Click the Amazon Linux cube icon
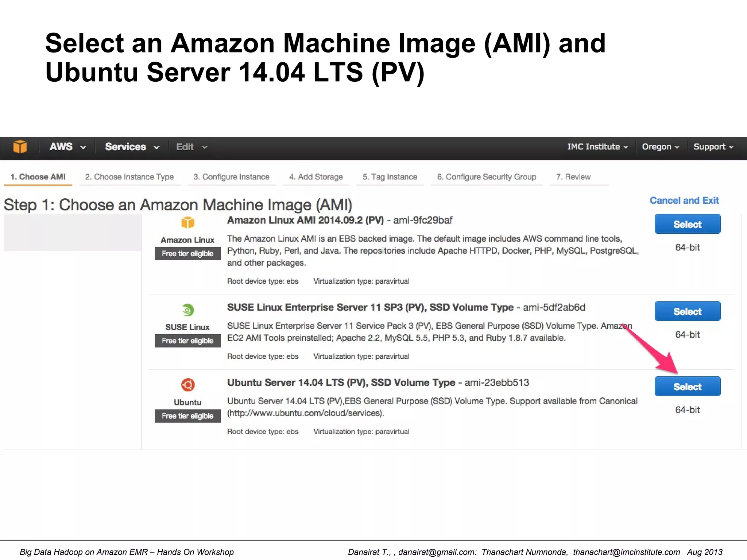 pyautogui.click(x=187, y=222)
